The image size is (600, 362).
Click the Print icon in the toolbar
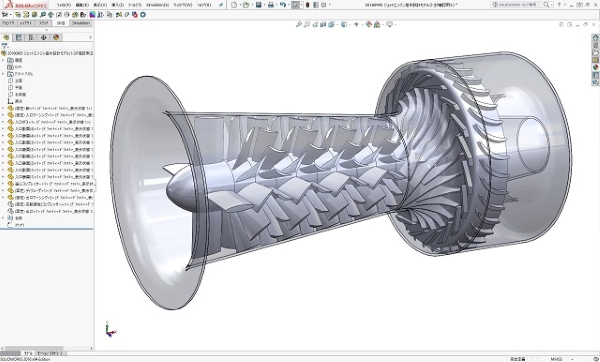pyautogui.click(x=271, y=5)
